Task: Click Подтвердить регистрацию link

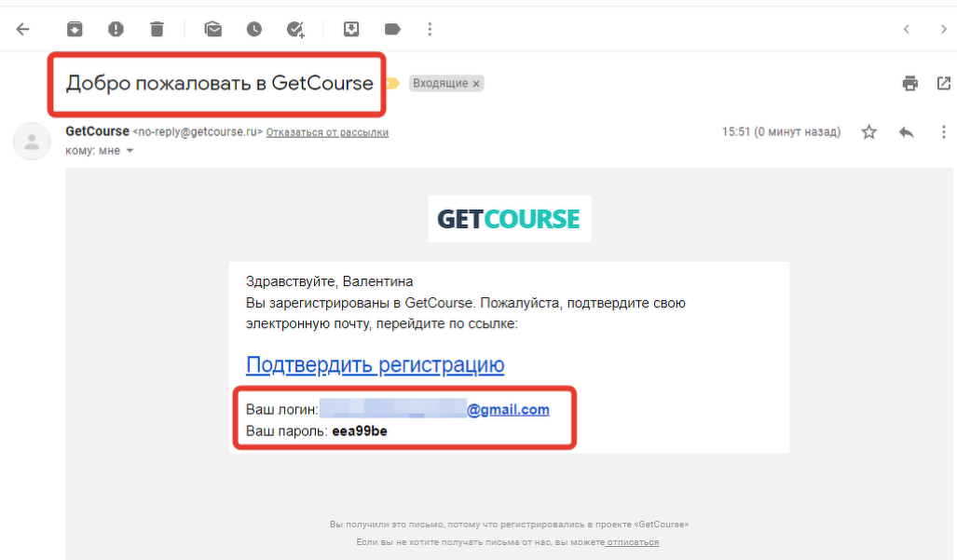Action: pos(375,365)
